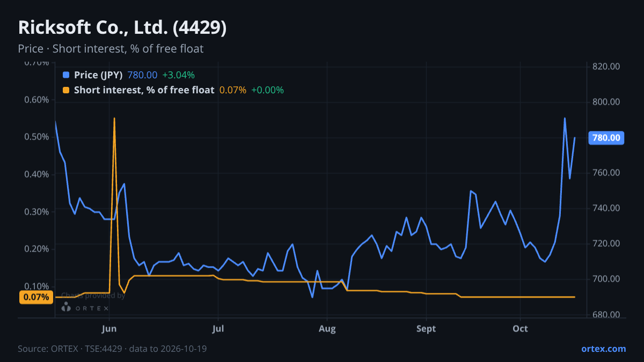The image size is (644, 362).
Task: Click the 760.00 right axis label
Action: coord(606,173)
